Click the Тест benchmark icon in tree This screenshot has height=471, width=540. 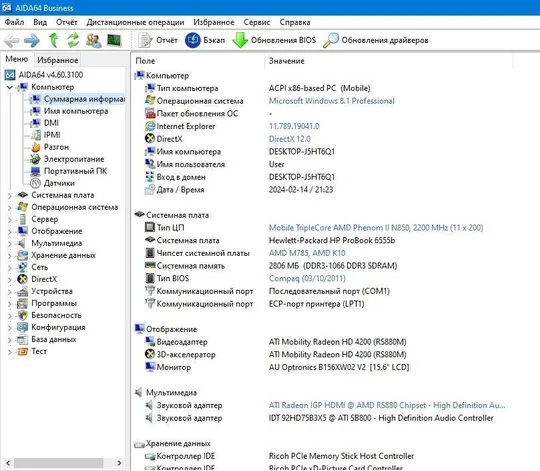click(23, 352)
